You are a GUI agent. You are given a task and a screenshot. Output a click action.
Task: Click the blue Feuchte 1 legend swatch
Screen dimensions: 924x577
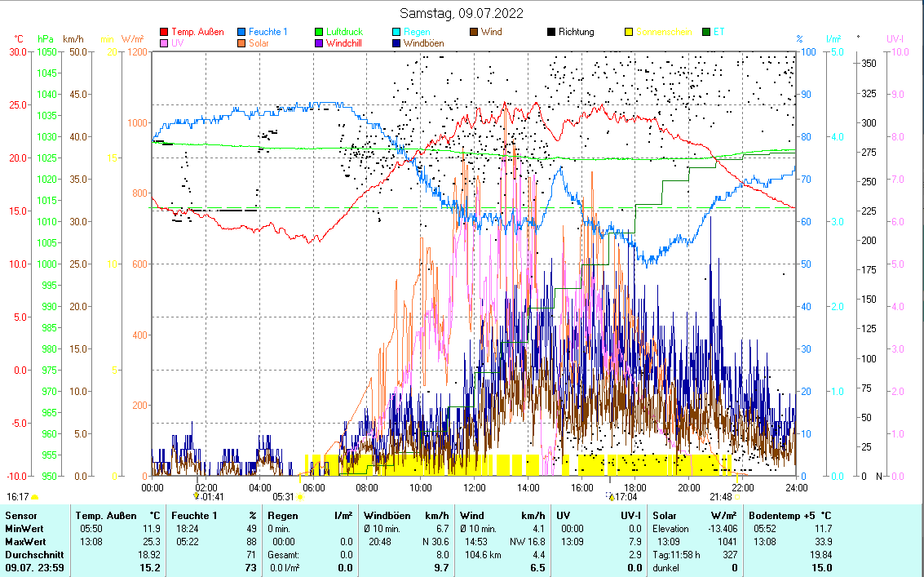tap(242, 33)
